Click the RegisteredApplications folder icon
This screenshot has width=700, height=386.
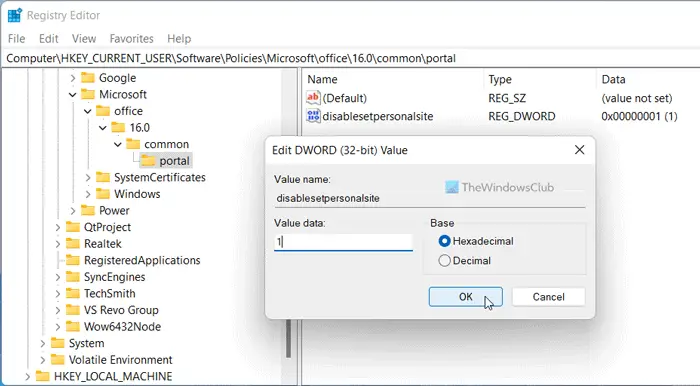pos(73,260)
